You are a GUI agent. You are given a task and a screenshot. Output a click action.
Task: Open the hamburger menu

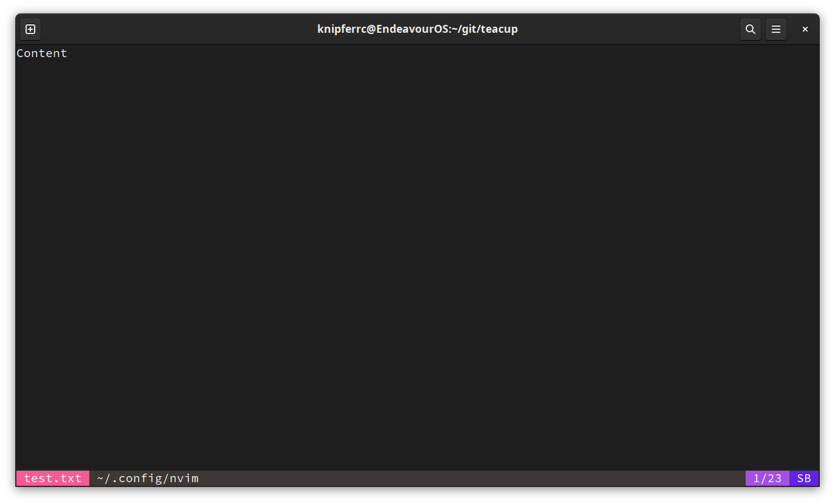tap(776, 29)
